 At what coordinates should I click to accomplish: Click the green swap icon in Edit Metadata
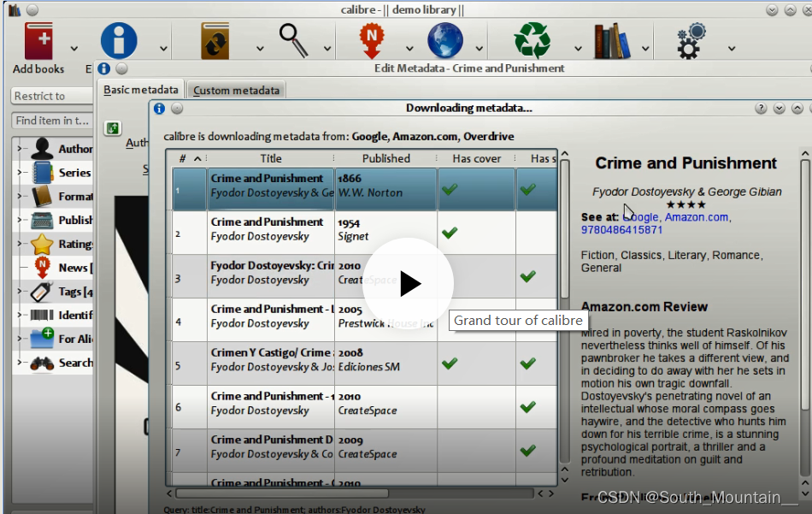112,128
